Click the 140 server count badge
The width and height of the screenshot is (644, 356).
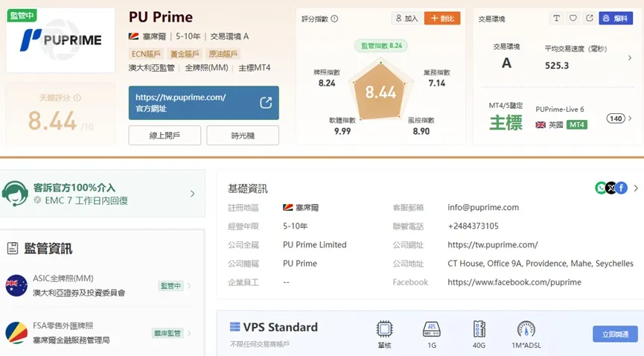click(x=616, y=118)
